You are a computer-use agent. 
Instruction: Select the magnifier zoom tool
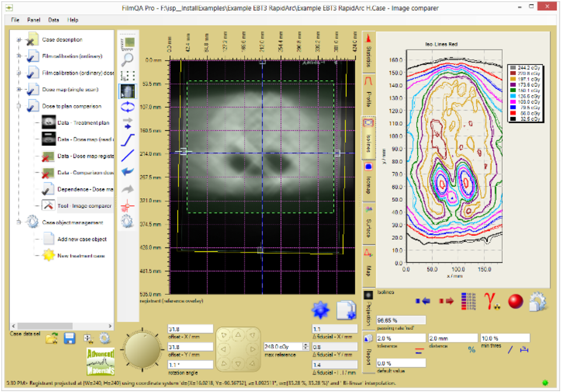(x=127, y=60)
